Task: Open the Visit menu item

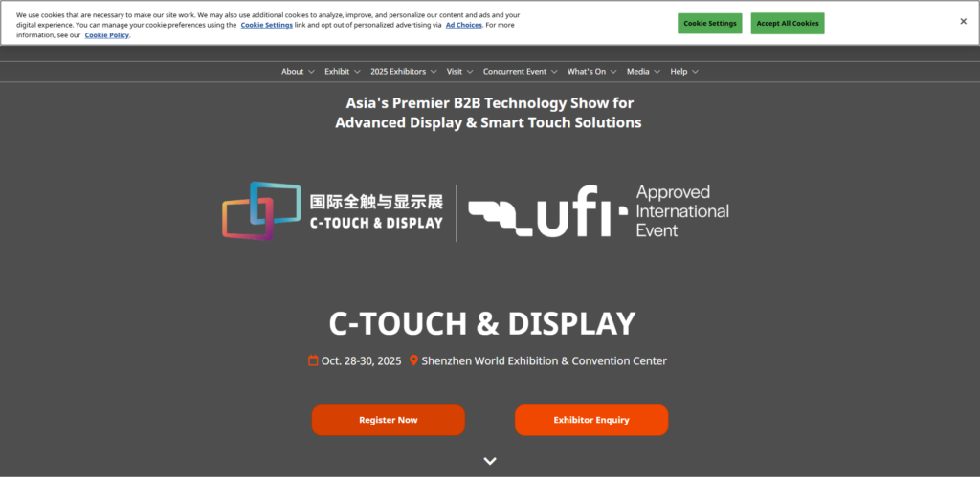Action: coord(455,72)
